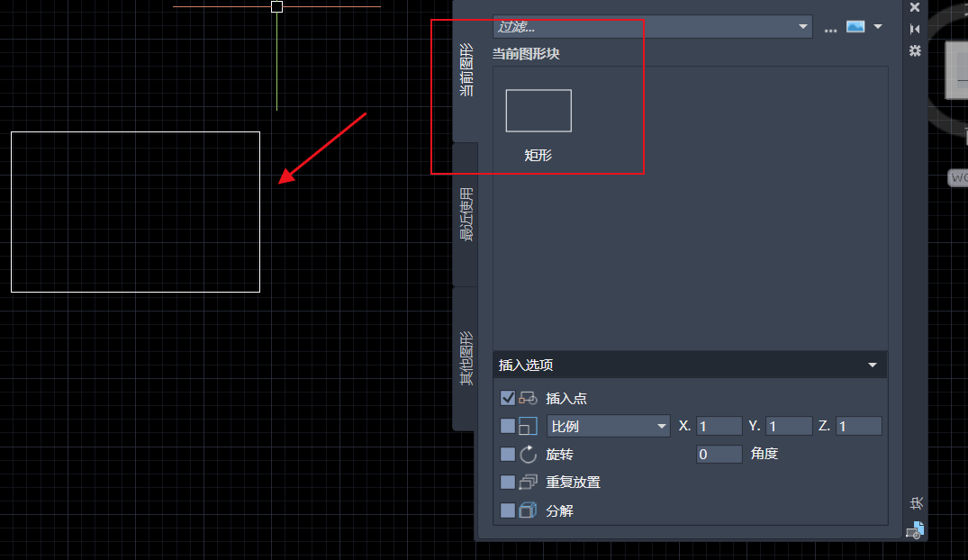
Task: Click the rotation angle input field
Action: coord(719,455)
